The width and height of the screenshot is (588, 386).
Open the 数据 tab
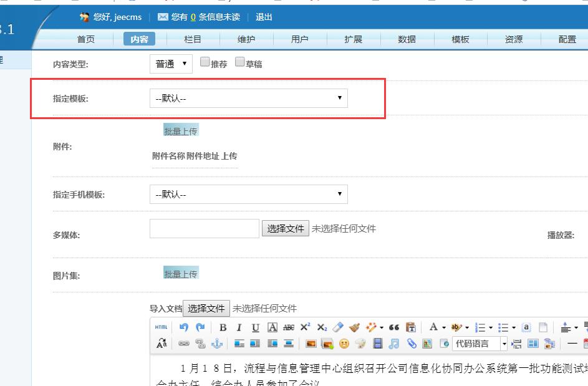tap(407, 39)
